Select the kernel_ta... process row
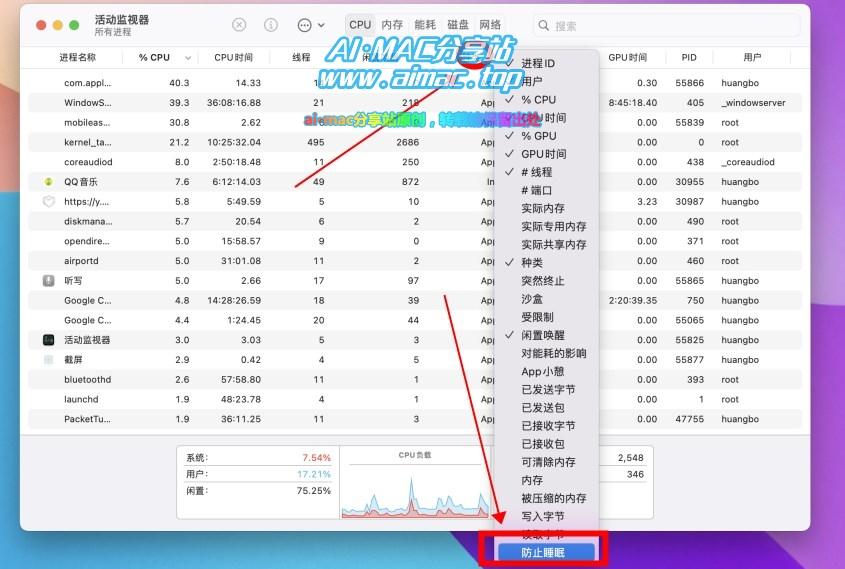 click(x=415, y=142)
